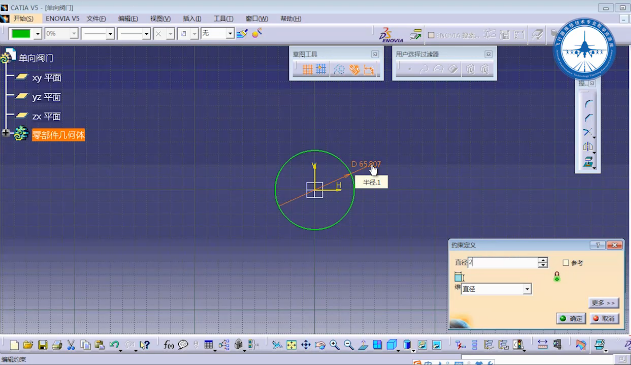Open the green fill color dropdown

click(37, 34)
